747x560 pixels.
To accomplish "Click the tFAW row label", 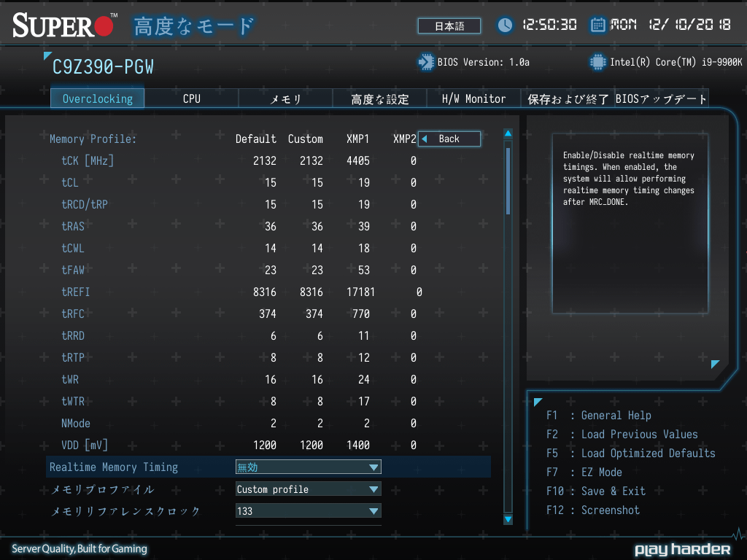I will 73,271.
